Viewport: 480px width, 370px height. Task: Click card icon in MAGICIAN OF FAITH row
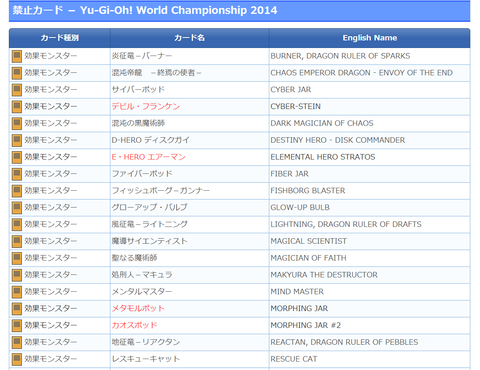[x=17, y=258]
